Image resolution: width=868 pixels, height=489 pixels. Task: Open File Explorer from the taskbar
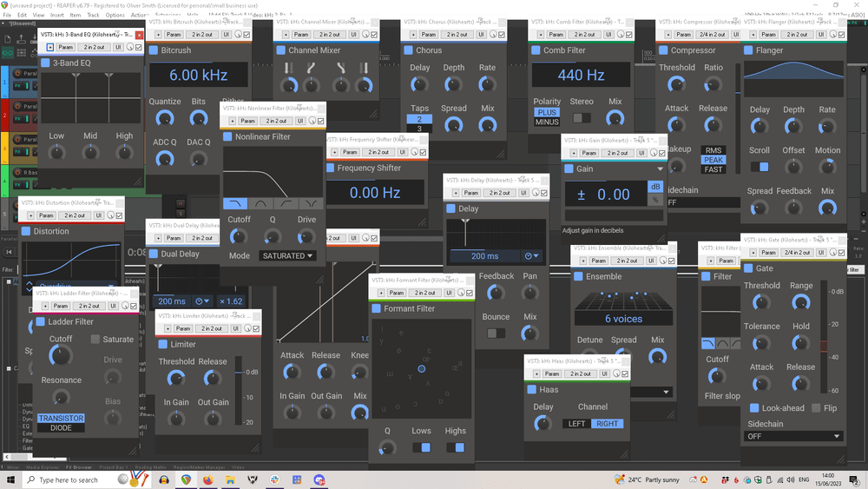tap(230, 479)
